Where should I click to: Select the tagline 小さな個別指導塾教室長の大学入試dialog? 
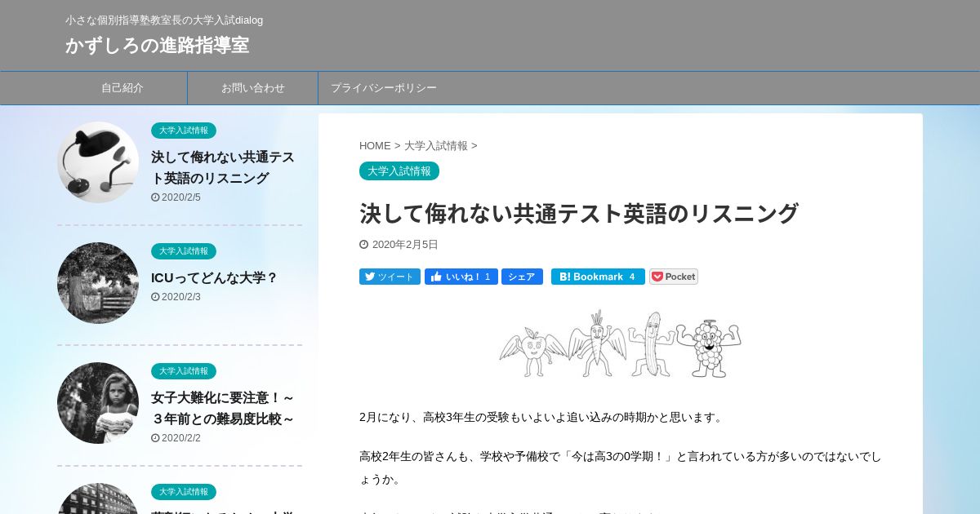tap(164, 20)
